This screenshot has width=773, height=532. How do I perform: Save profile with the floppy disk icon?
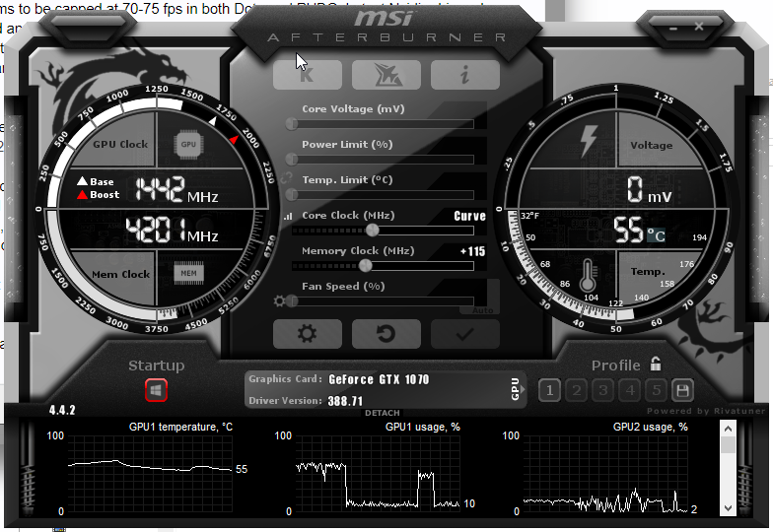click(682, 390)
